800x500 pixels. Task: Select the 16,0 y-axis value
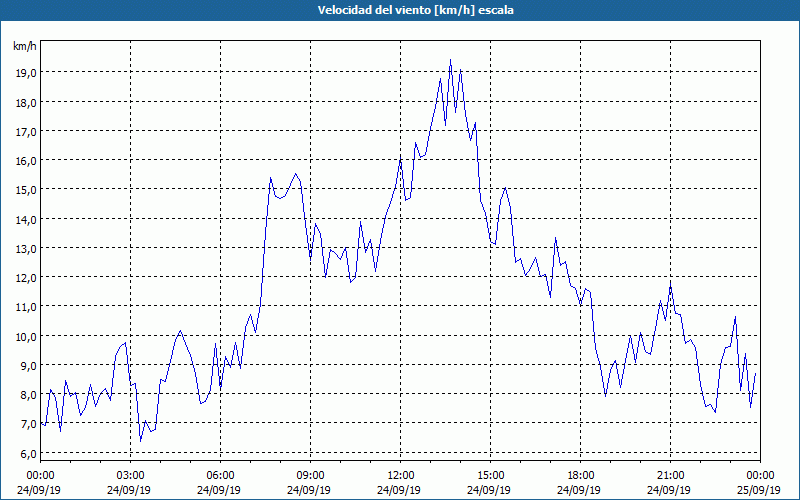click(26, 161)
